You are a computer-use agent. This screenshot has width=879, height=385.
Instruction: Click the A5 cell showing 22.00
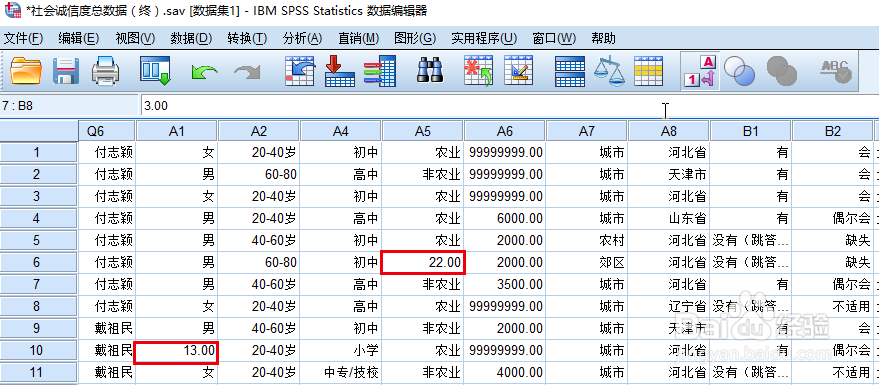tap(423, 262)
